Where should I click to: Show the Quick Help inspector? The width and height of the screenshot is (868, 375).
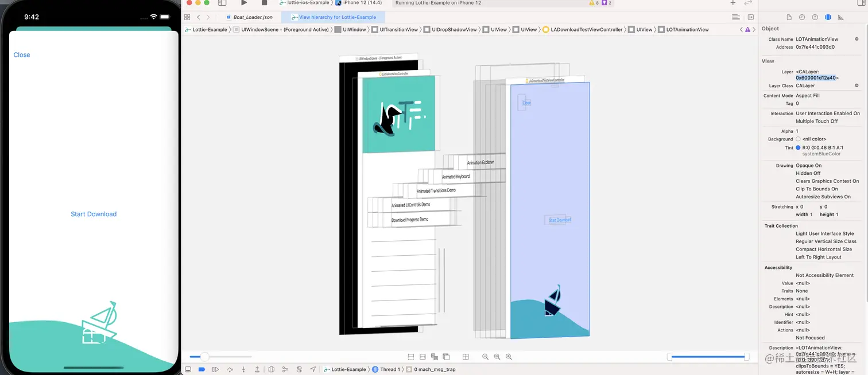click(815, 17)
